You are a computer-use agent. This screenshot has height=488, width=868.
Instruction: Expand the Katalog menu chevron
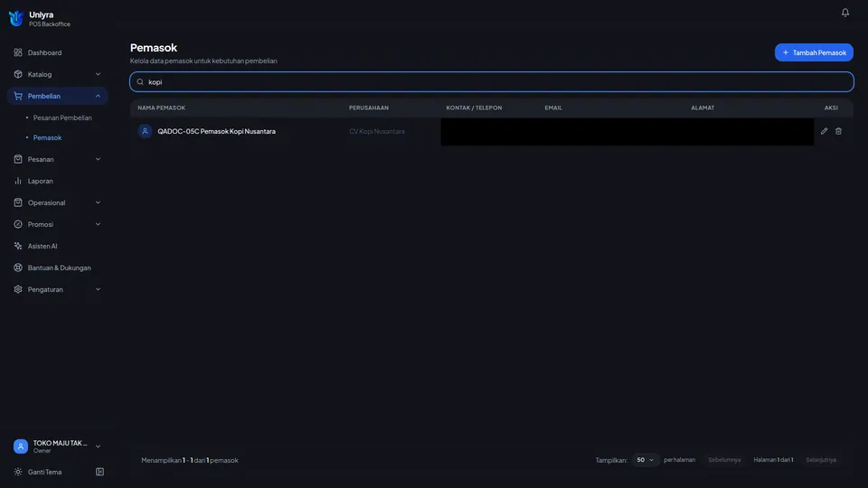point(98,74)
